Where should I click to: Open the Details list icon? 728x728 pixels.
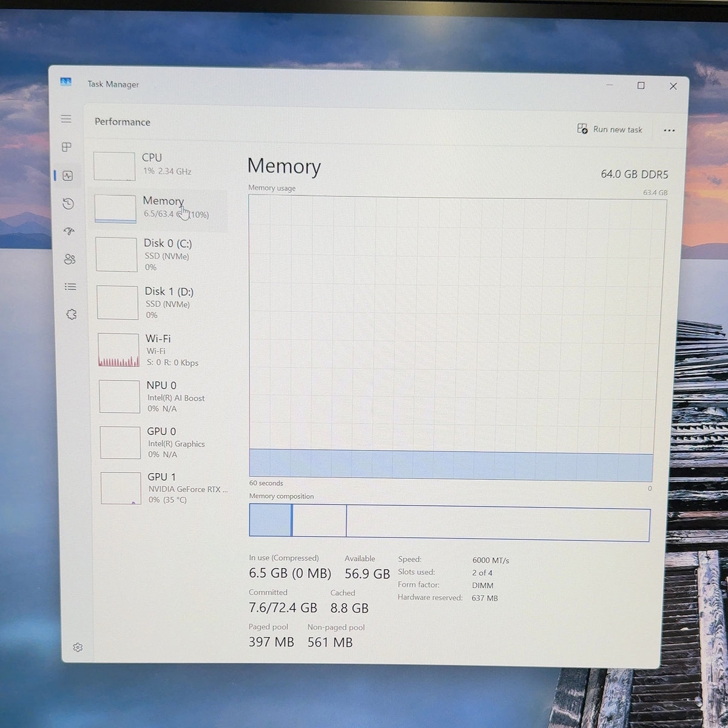coord(70,287)
